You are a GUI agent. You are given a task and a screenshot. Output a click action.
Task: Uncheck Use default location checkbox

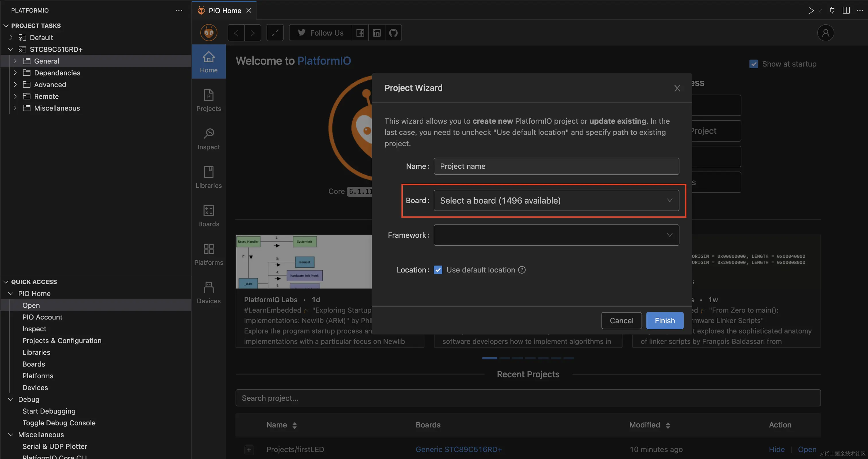coord(438,270)
